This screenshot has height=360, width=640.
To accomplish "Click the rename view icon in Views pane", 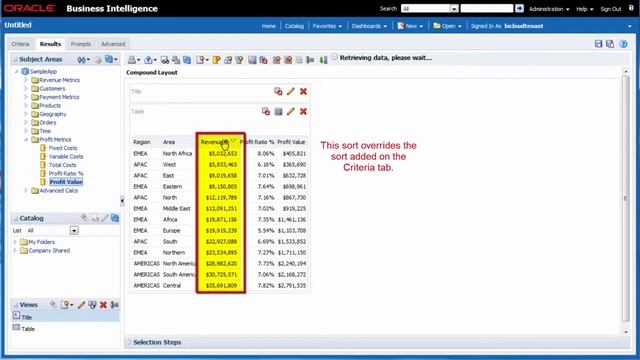I will pyautogui.click(x=115, y=305).
